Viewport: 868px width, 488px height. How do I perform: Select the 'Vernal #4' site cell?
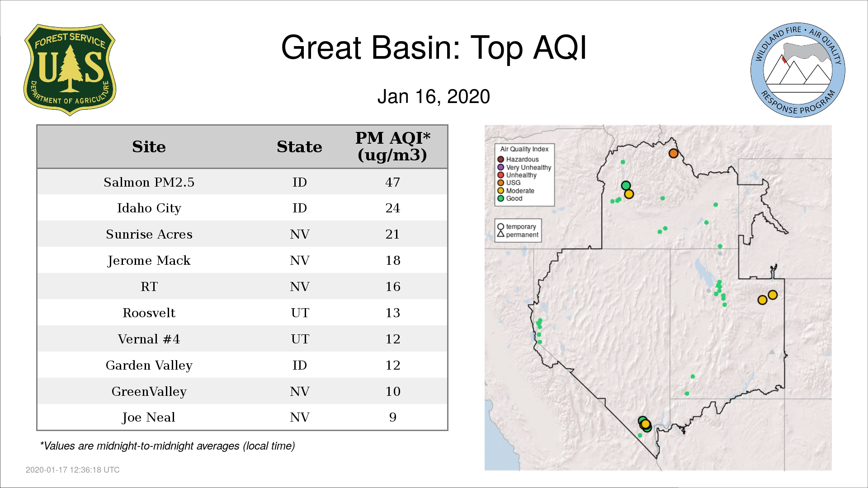[149, 339]
